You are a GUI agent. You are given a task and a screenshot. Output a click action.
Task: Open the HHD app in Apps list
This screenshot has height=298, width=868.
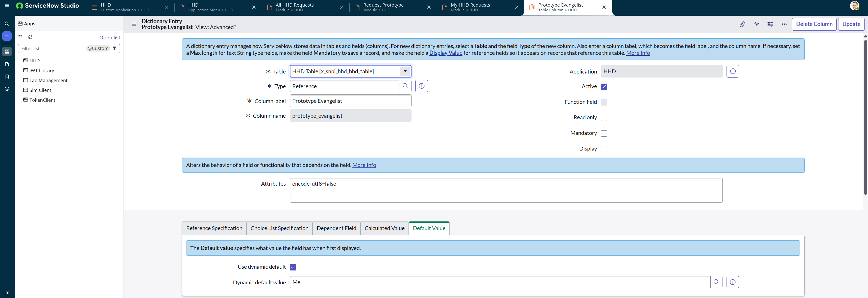34,61
